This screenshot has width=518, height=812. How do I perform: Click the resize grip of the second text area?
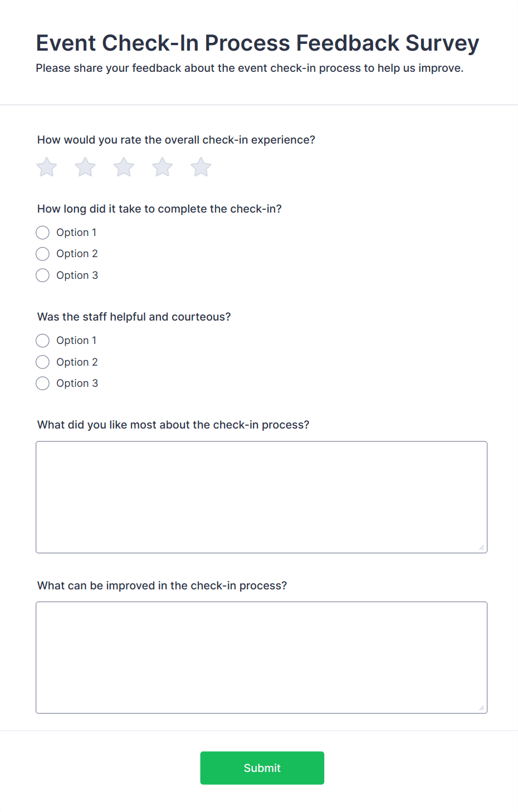click(x=481, y=708)
